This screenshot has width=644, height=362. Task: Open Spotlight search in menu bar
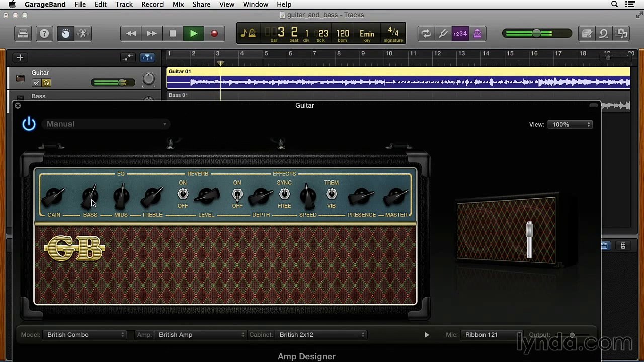click(x=614, y=5)
